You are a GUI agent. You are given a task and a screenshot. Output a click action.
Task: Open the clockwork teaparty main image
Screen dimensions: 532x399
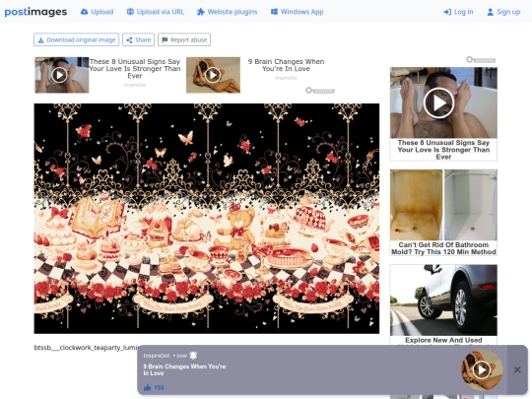[x=207, y=219]
